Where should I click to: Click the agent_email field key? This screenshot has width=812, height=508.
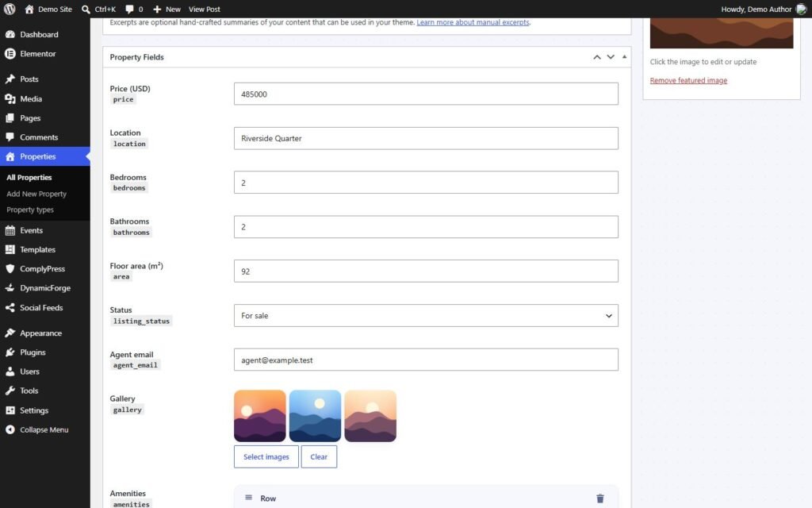[135, 365]
